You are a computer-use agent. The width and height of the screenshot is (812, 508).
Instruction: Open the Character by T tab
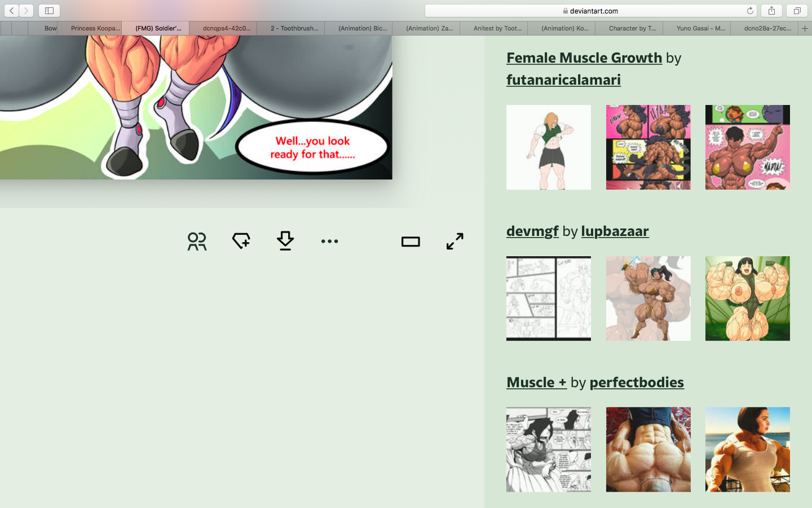click(x=629, y=28)
